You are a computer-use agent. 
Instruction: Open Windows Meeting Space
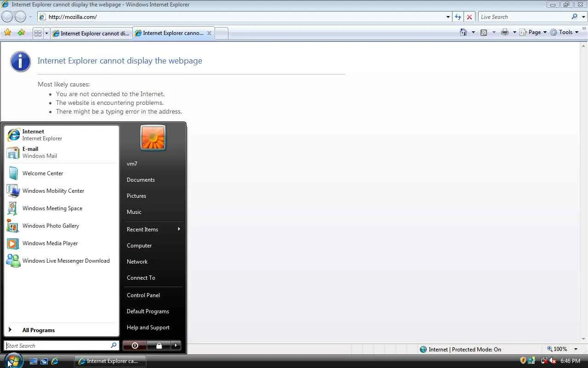61,208
